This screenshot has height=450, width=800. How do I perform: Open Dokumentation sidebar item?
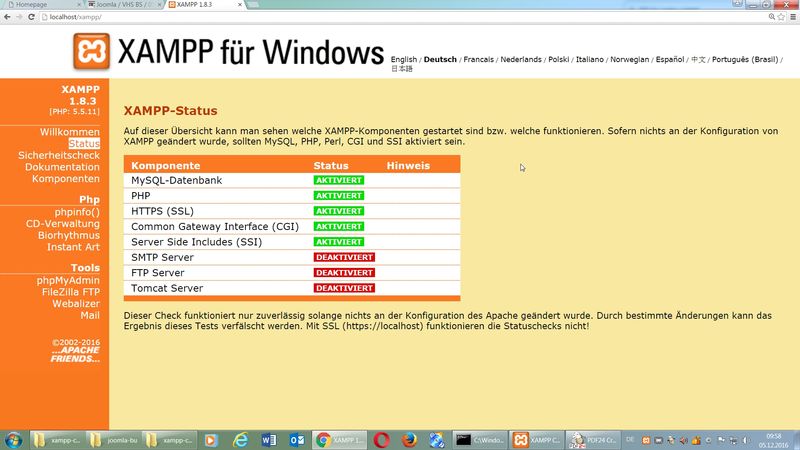point(62,167)
